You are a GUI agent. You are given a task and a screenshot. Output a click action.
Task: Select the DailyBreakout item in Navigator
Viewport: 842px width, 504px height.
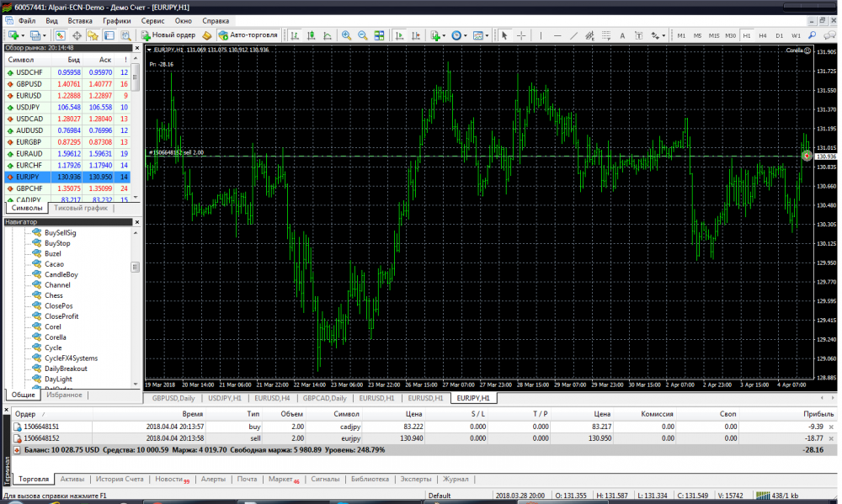[66, 369]
